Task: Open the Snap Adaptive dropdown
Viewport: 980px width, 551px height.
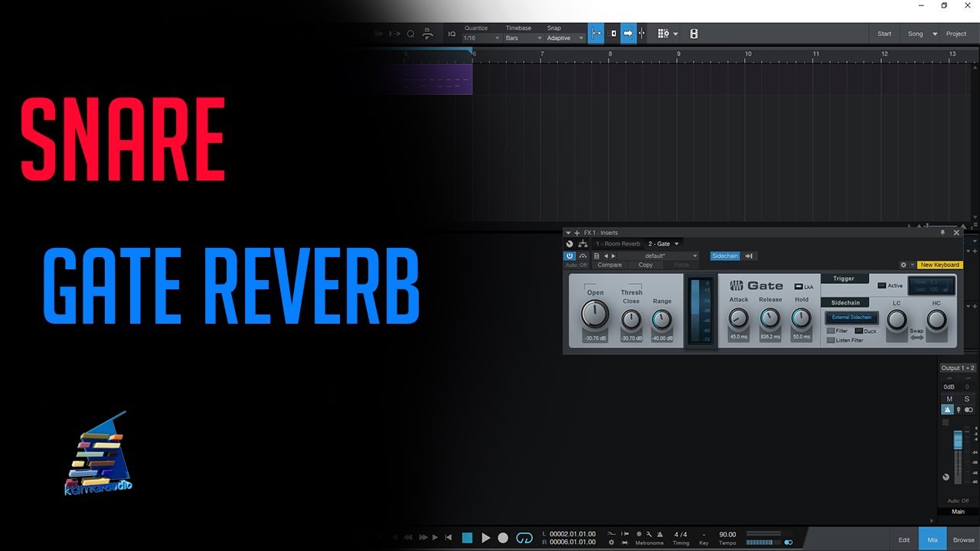Action: 565,37
